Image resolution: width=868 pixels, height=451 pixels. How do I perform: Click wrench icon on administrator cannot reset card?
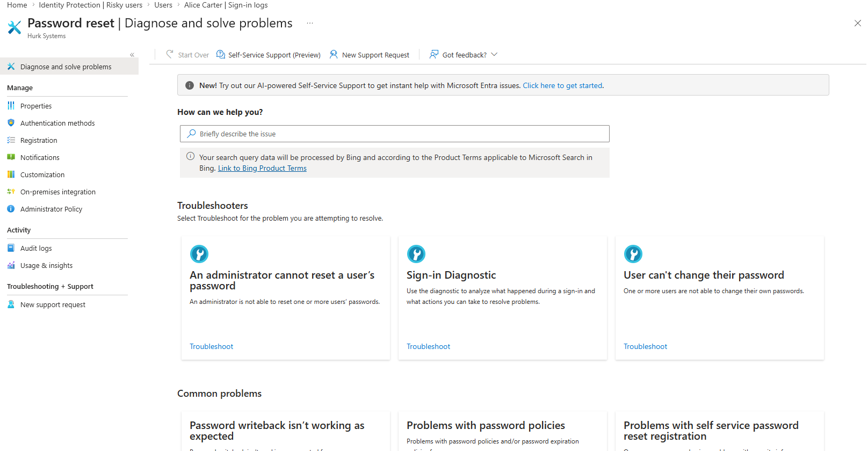(199, 254)
